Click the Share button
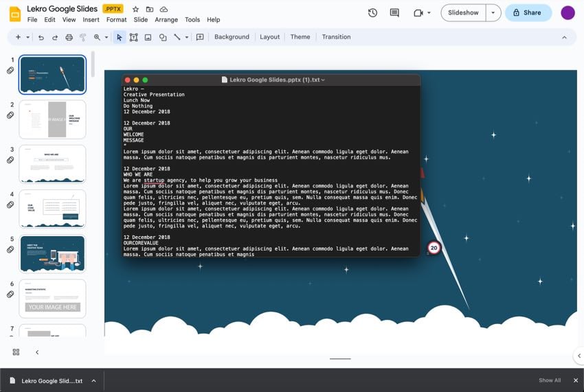 click(x=528, y=12)
